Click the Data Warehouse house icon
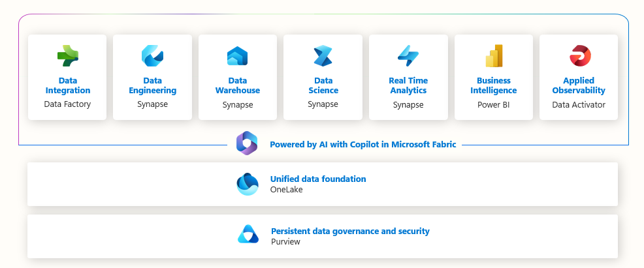 (x=237, y=56)
